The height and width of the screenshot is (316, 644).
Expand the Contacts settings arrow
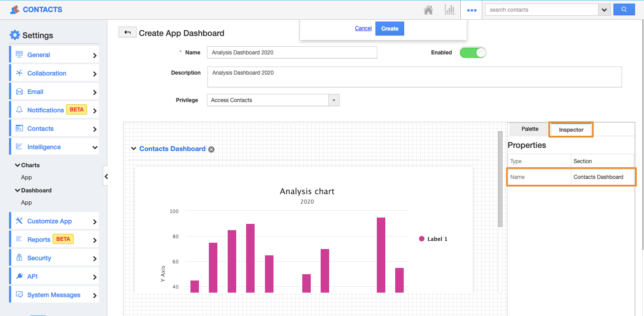[95, 129]
